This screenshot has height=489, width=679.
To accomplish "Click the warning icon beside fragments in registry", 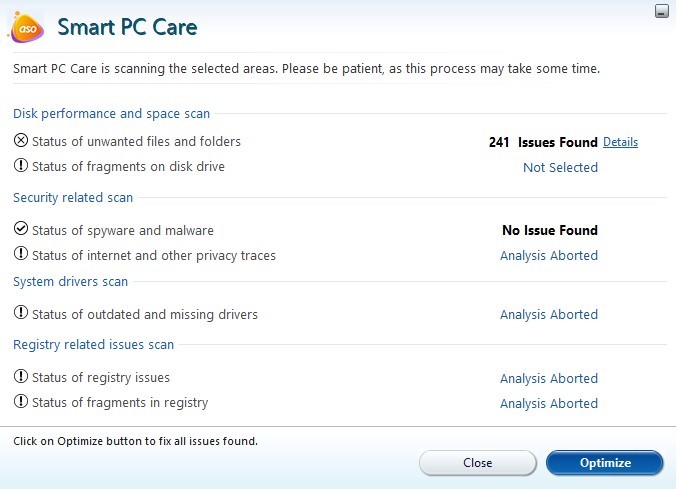I will (21, 403).
